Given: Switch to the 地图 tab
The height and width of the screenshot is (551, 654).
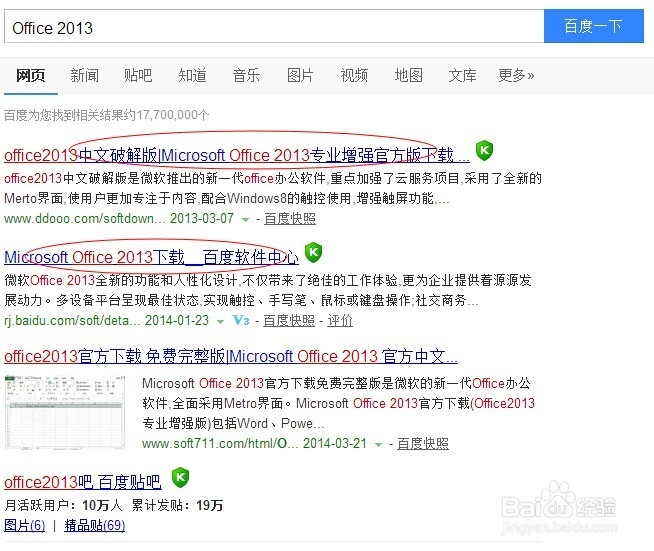Looking at the screenshot, I should [408, 75].
